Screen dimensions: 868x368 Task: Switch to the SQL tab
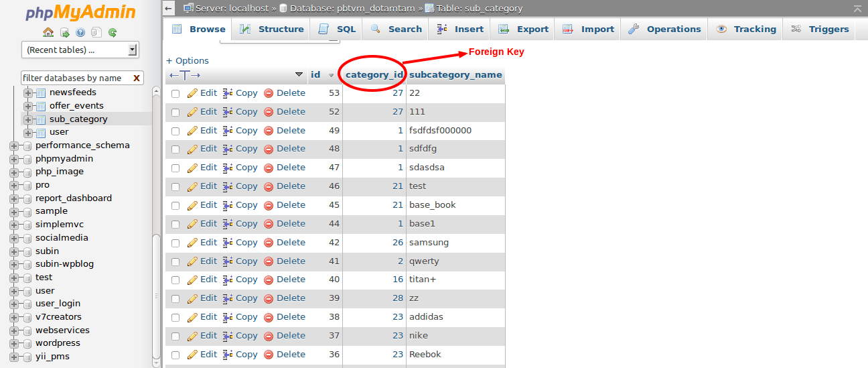(338, 29)
